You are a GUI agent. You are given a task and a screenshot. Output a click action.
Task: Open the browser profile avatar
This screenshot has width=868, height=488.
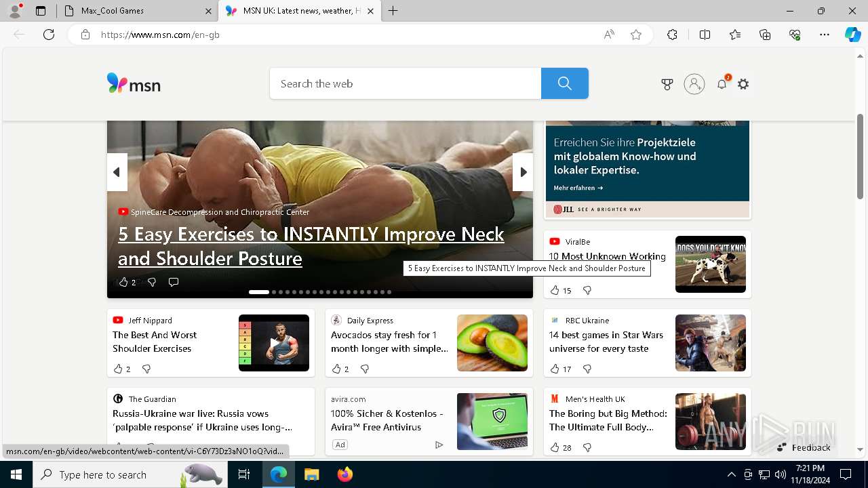click(15, 11)
